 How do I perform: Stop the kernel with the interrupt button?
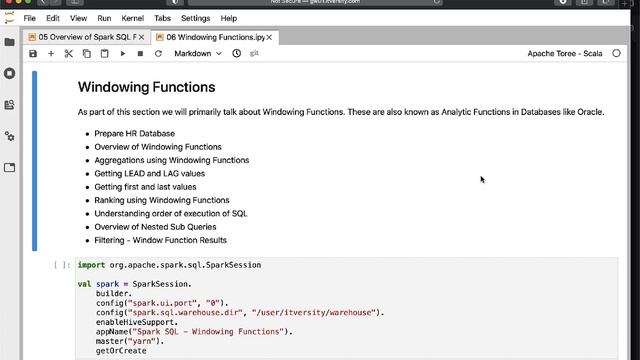click(140, 53)
